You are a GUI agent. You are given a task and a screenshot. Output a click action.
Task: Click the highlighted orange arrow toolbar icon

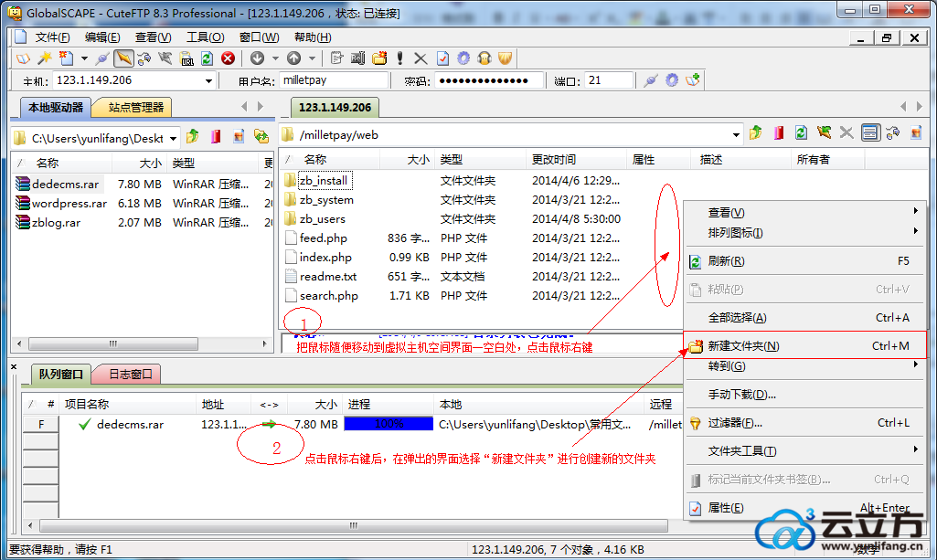123,58
